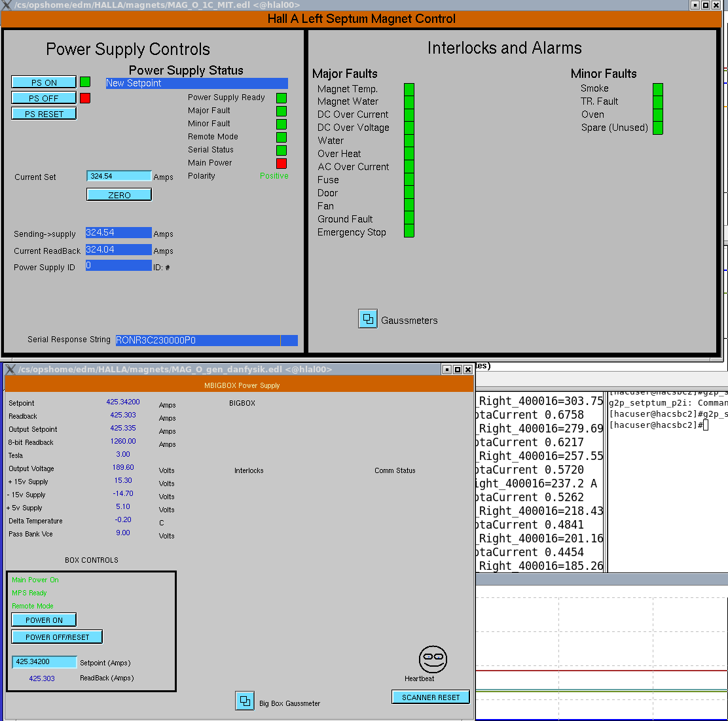
Task: Maximize the MBIGBOX Power Supply window
Action: pyautogui.click(x=458, y=369)
